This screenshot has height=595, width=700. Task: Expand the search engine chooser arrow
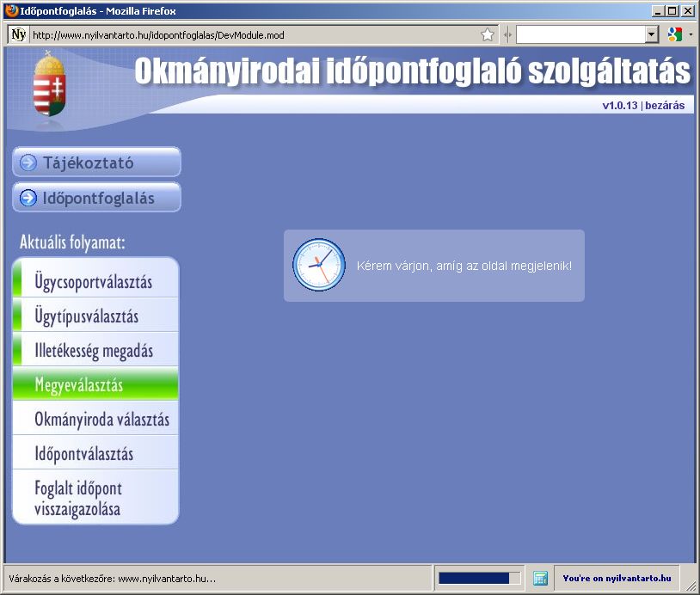click(691, 35)
